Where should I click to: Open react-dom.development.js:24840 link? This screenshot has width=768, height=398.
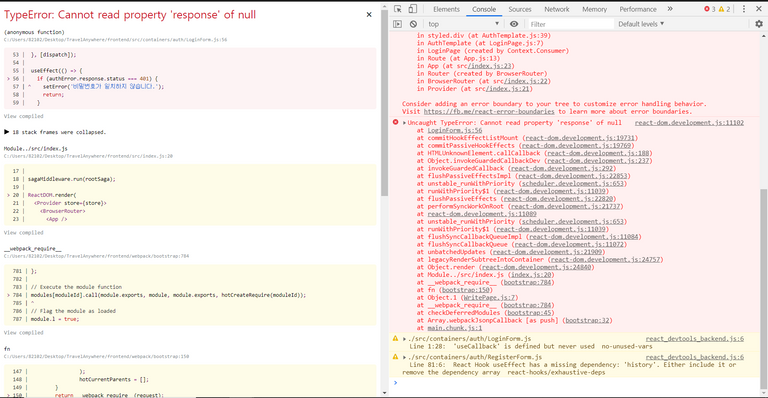point(536,267)
